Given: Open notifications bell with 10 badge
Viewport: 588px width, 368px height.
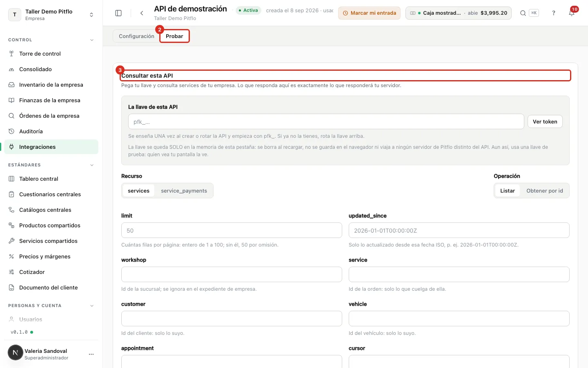Looking at the screenshot, I should (x=572, y=13).
